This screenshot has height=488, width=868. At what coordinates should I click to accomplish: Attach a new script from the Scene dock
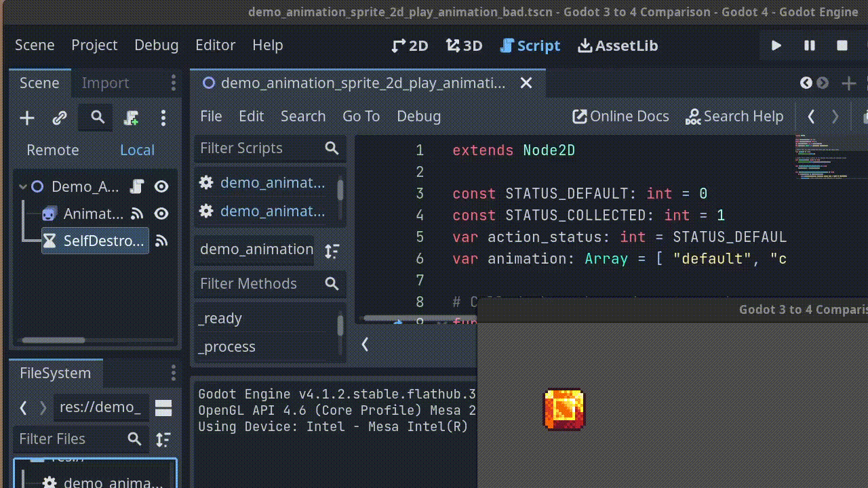point(131,117)
